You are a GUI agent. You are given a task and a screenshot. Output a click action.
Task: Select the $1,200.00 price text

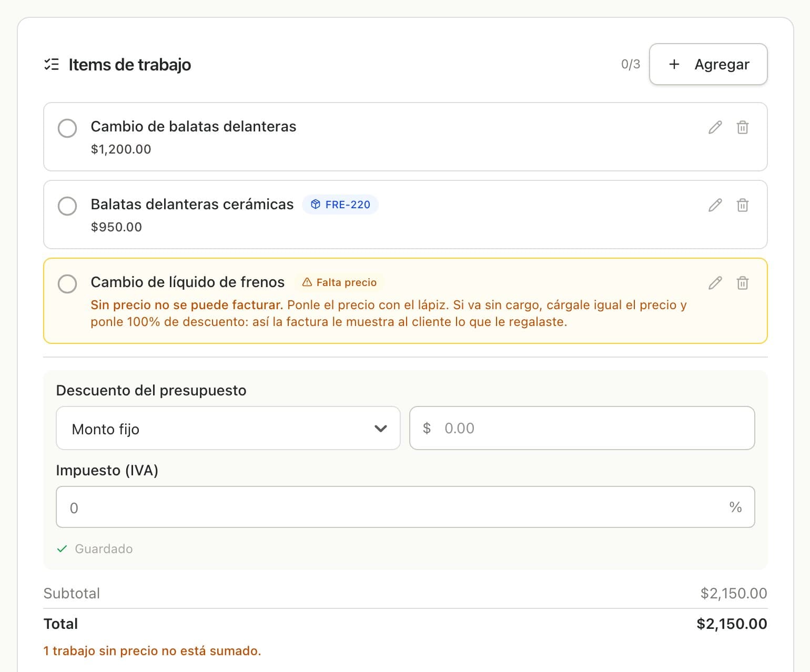[x=121, y=149]
